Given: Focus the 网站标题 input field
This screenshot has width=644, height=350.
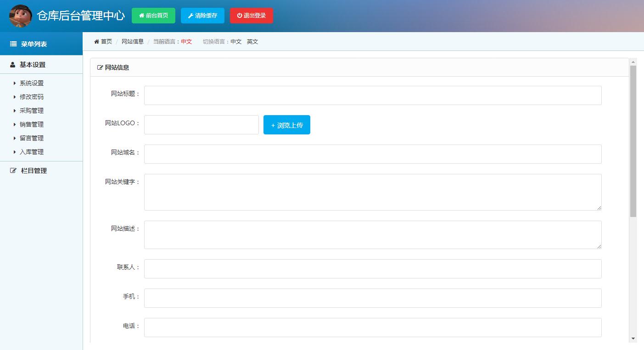Looking at the screenshot, I should (x=372, y=95).
